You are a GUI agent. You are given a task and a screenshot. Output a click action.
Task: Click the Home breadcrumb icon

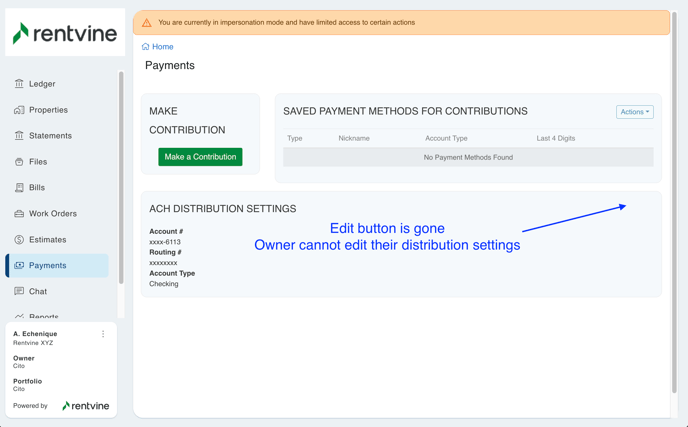(146, 47)
